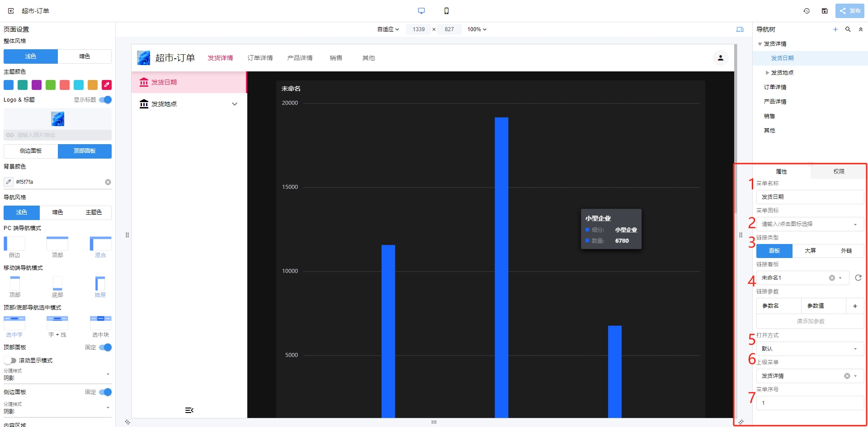Open side panel 分隔样式 阴影 dropdown
The height and width of the screenshot is (427, 868).
(x=57, y=408)
